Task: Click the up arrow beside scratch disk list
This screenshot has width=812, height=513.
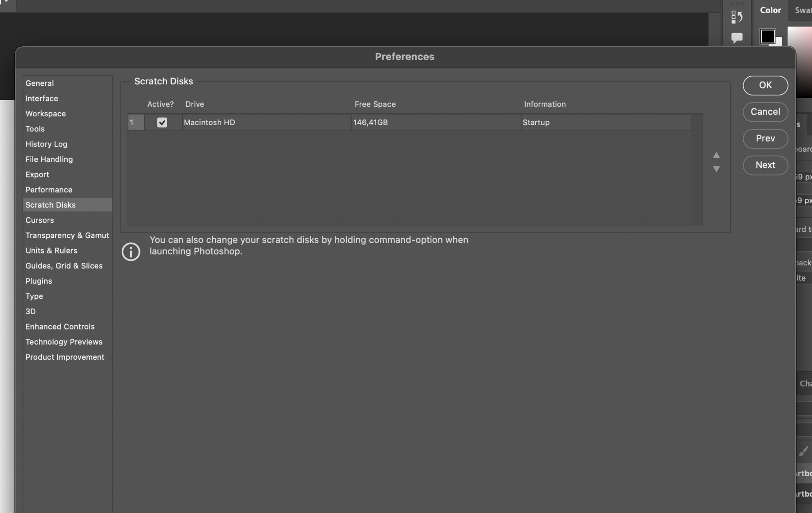Action: [716, 155]
